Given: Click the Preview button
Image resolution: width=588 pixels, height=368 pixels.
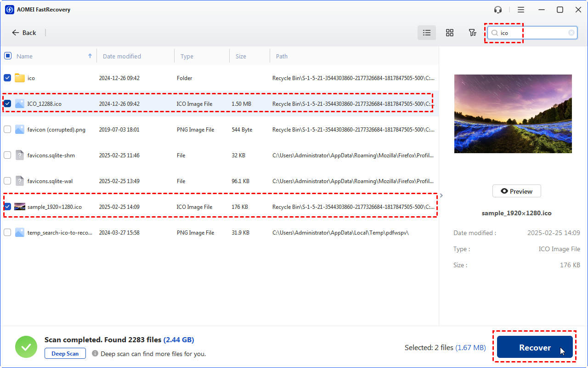Looking at the screenshot, I should [x=517, y=191].
